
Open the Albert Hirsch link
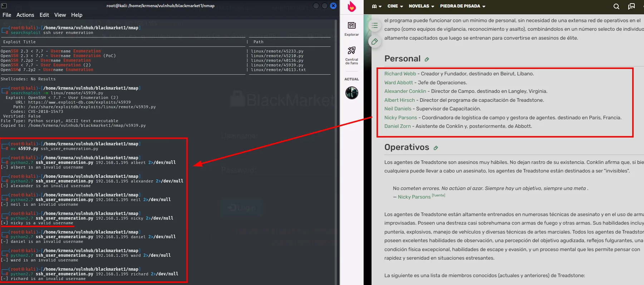point(399,100)
